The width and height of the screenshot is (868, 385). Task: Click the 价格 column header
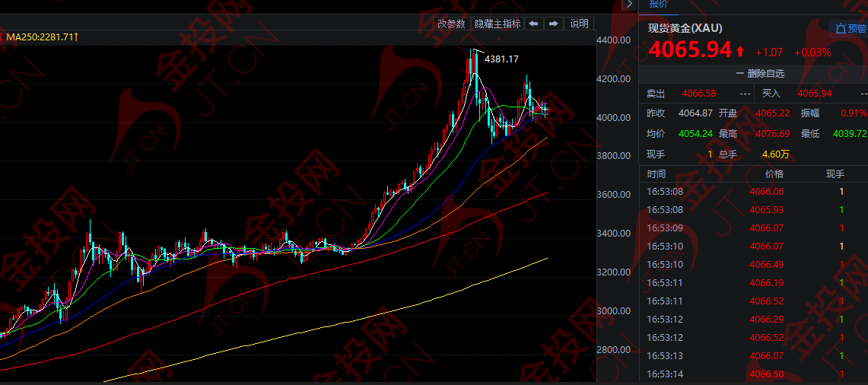point(774,174)
